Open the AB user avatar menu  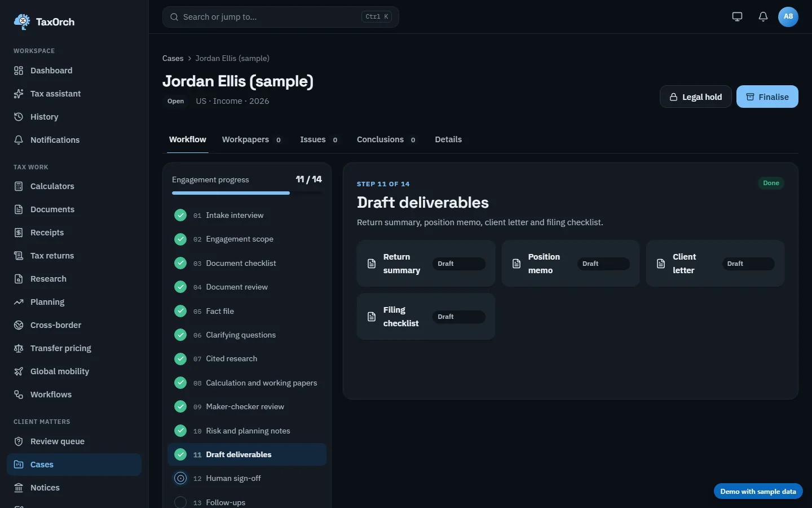click(788, 16)
